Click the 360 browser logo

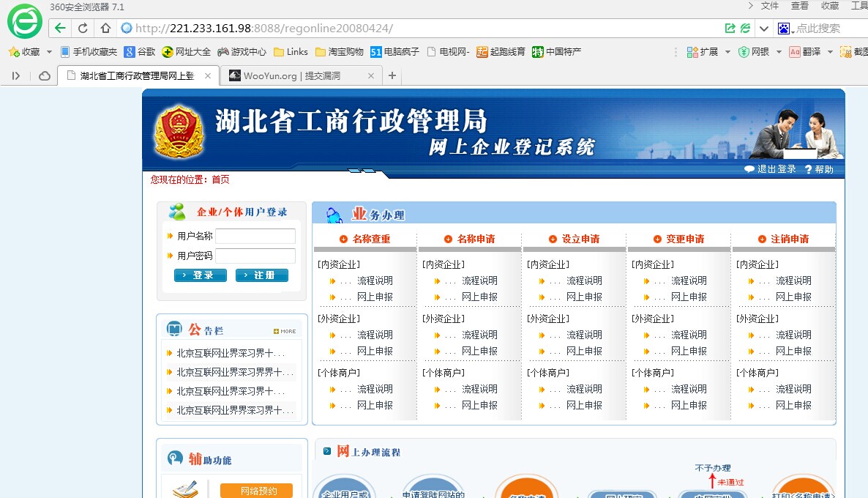coord(24,21)
